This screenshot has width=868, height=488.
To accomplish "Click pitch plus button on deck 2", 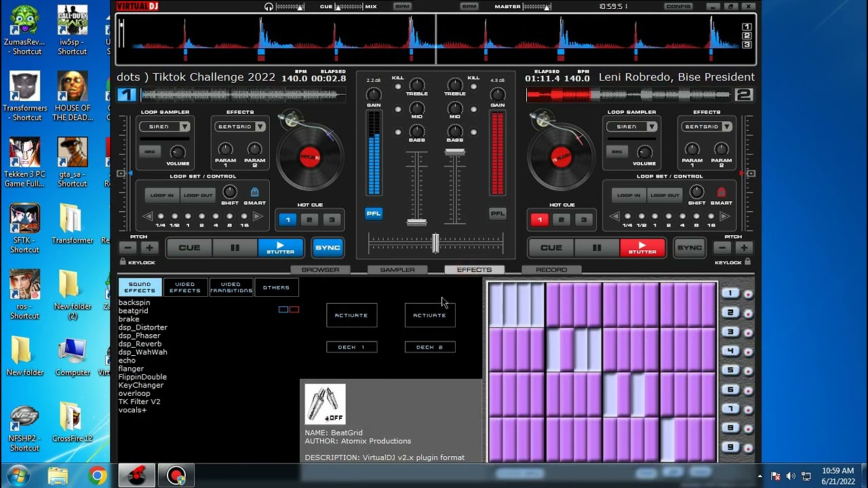I will click(743, 248).
